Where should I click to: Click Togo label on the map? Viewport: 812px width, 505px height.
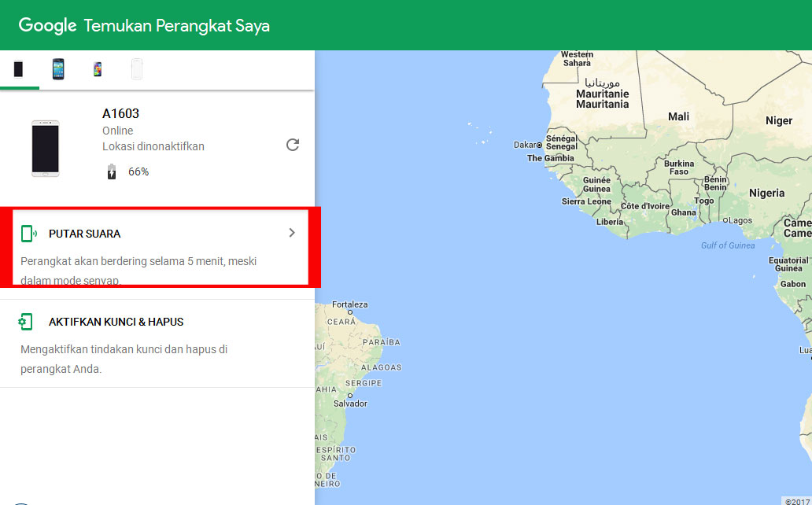click(x=703, y=201)
